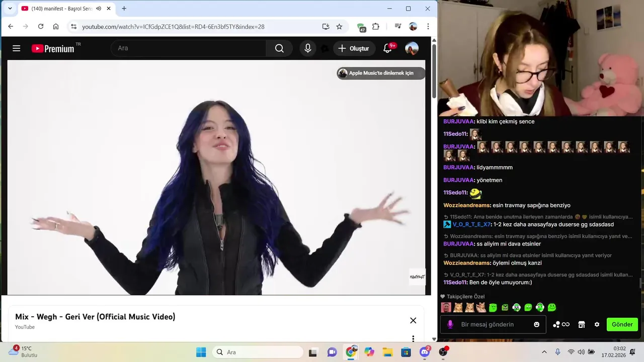
Task: Open the chat emoji picker smiley
Action: pos(537,324)
